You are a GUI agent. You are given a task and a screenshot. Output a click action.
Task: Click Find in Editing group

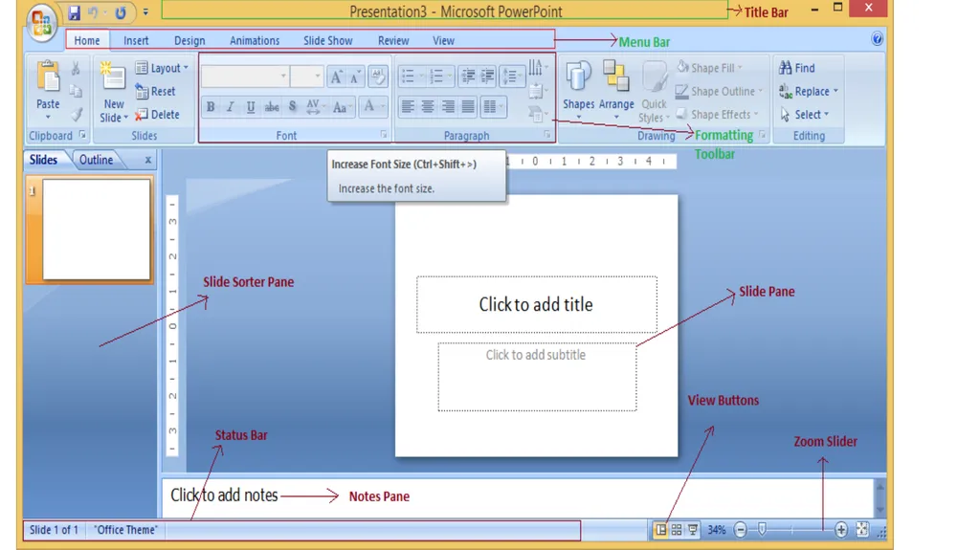pyautogui.click(x=797, y=68)
